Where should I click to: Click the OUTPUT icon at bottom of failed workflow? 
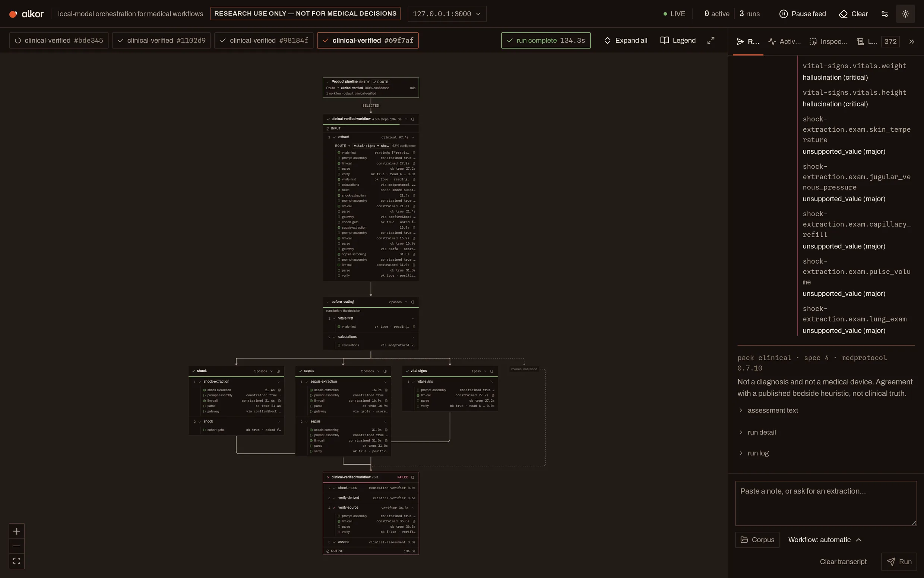(x=328, y=551)
